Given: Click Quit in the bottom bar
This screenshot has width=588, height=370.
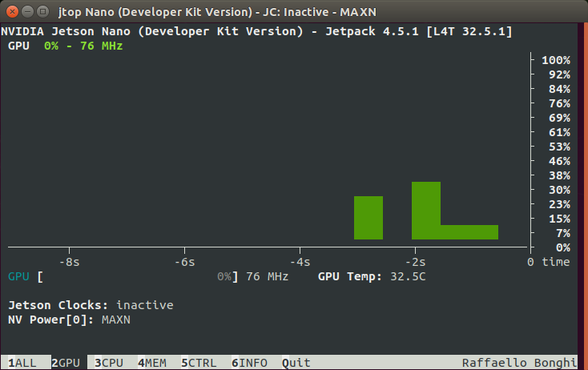Looking at the screenshot, I should [296, 363].
